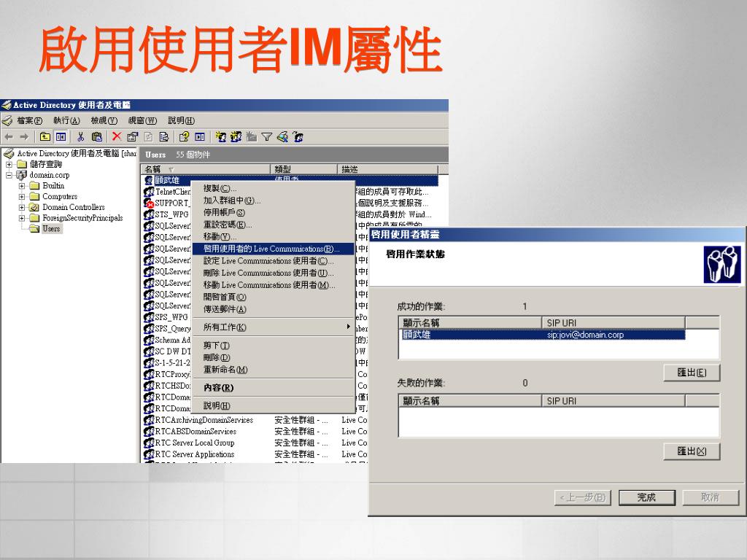Click the Help question-mark toolbar icon
This screenshot has width=747, height=560.
(184, 137)
